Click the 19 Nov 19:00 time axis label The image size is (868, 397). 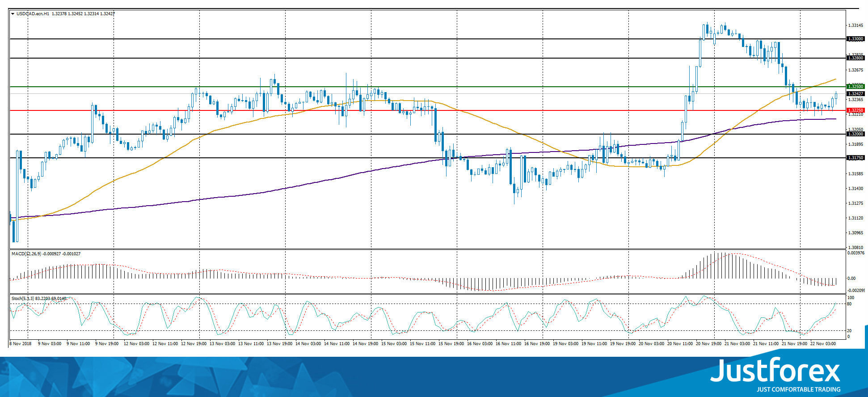pos(623,344)
